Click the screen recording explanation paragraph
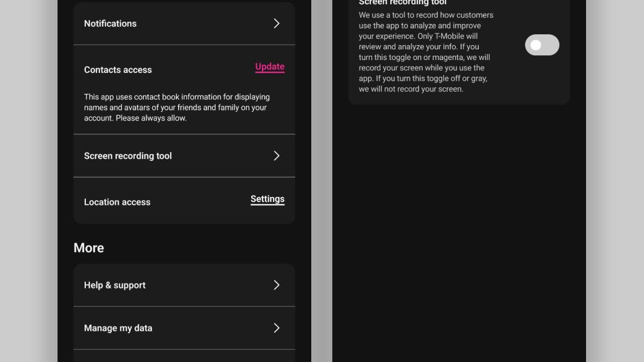The height and width of the screenshot is (362, 644). coord(426,52)
